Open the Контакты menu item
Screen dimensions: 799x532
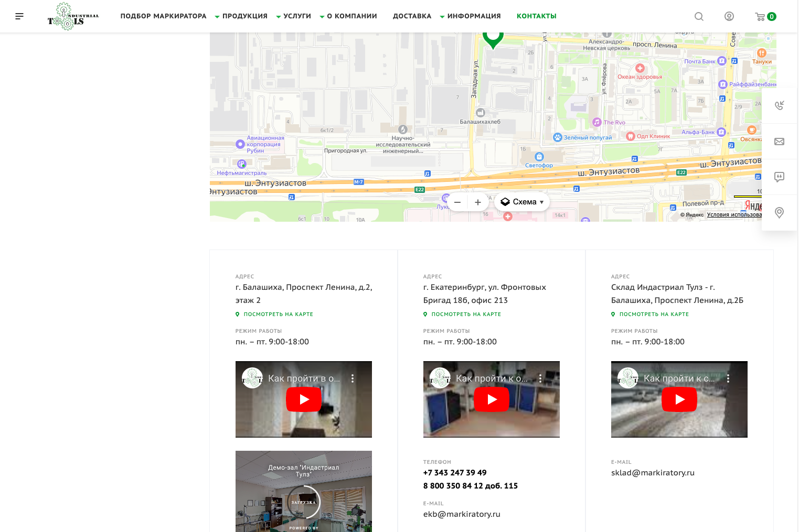point(536,16)
